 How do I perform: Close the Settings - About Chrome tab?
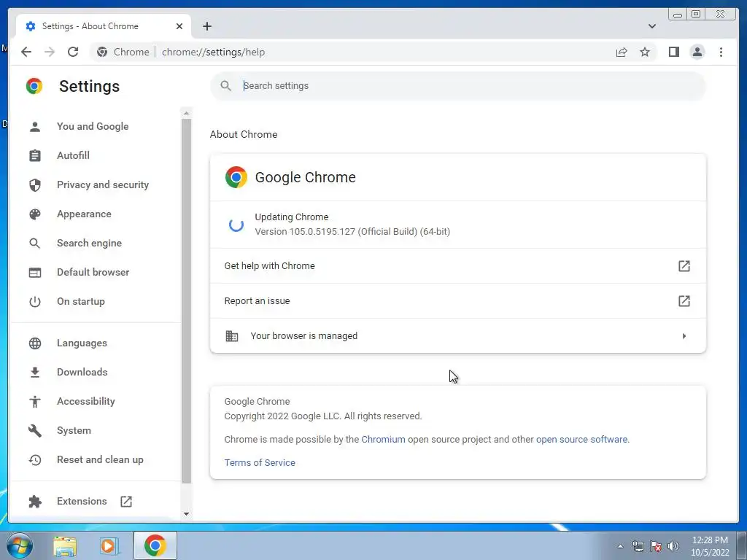[179, 26]
